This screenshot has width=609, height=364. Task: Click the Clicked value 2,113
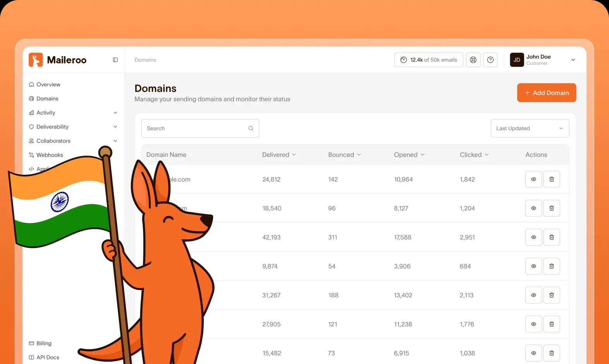click(466, 295)
